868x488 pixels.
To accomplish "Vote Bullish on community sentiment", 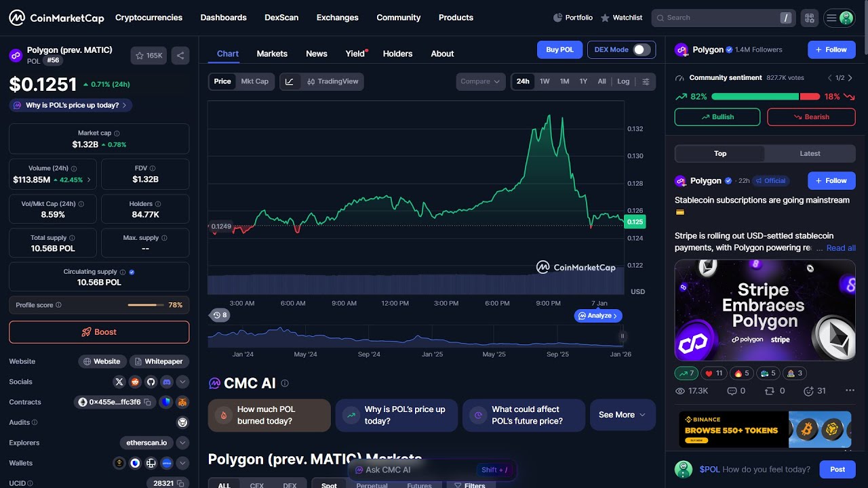I will pyautogui.click(x=718, y=117).
